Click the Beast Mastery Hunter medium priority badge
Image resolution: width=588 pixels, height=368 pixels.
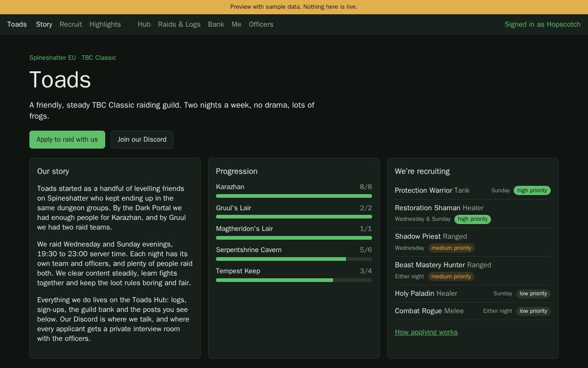(451, 276)
